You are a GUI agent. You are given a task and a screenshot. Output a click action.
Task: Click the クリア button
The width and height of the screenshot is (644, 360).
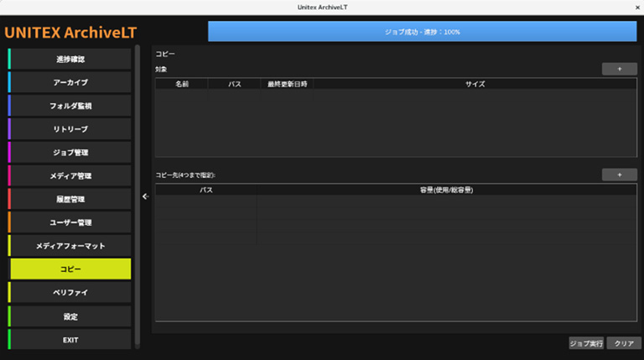[624, 343]
